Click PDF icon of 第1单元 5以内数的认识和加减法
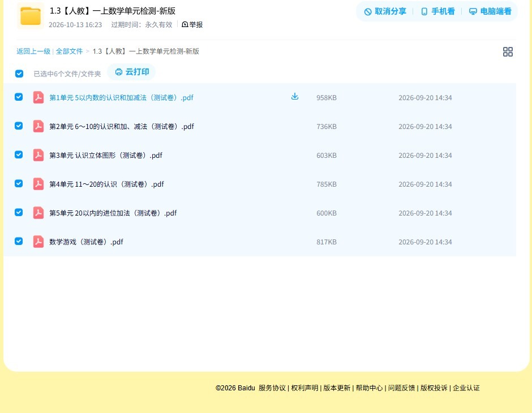This screenshot has width=532, height=413. point(38,97)
